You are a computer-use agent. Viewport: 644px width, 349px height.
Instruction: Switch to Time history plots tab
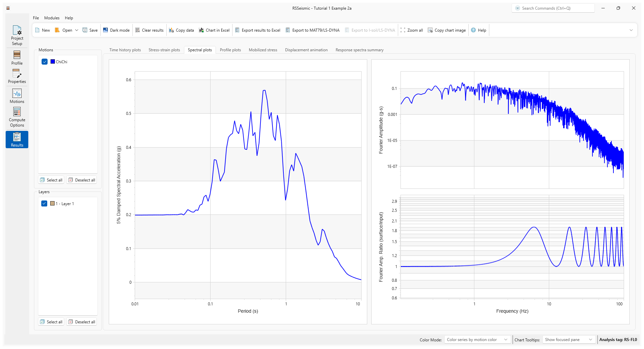pos(125,50)
